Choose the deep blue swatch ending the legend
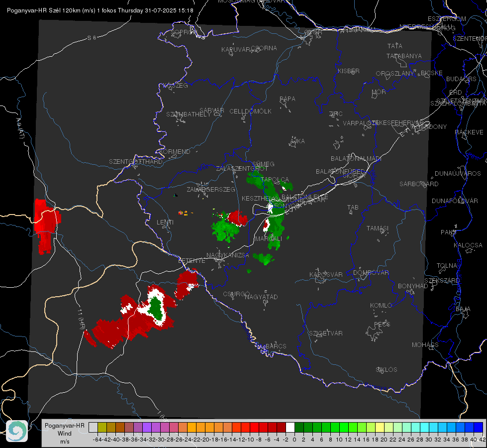Screen dimensions: 487x448 pyautogui.click(x=479, y=427)
